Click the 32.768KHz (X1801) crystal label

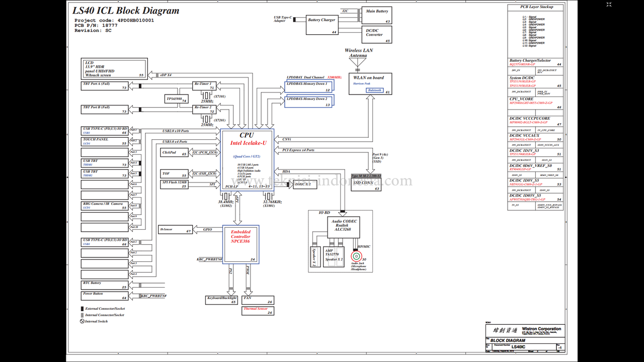pyautogui.click(x=271, y=203)
